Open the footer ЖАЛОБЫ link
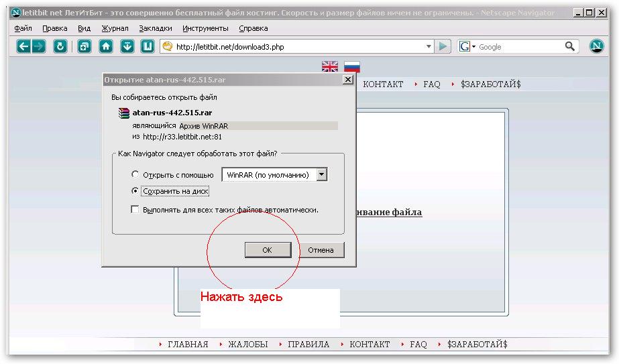Image resolution: width=619 pixels, height=364 pixels. [248, 345]
